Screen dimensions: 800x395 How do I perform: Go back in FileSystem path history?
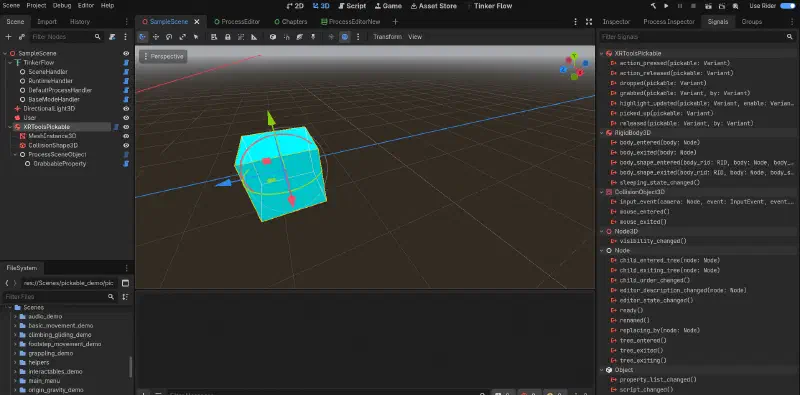[7, 283]
